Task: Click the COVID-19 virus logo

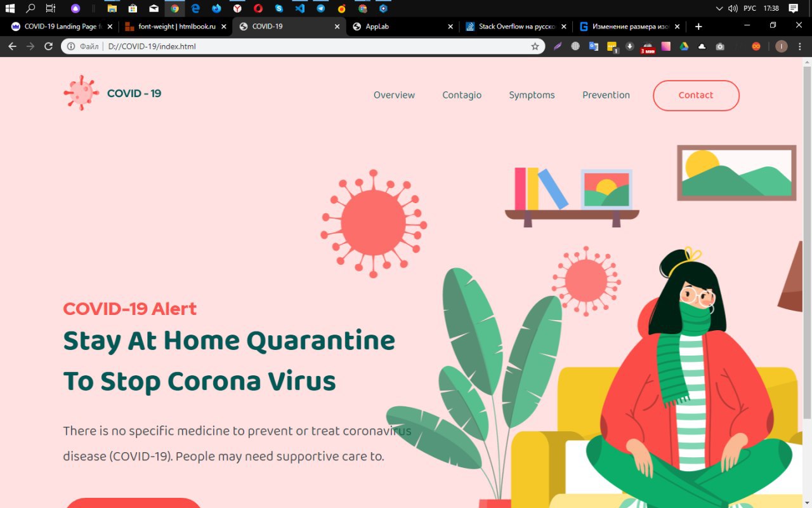Action: pyautogui.click(x=81, y=93)
